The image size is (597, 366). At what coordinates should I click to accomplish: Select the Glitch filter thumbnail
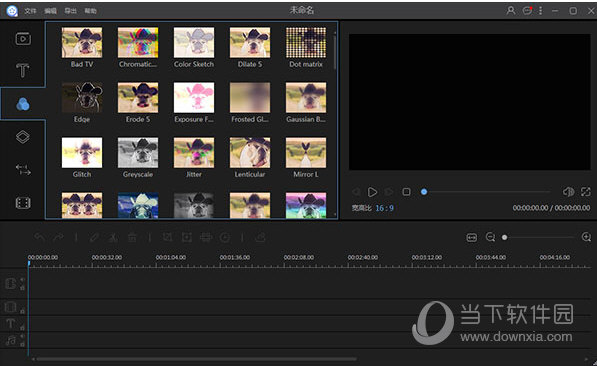(82, 153)
